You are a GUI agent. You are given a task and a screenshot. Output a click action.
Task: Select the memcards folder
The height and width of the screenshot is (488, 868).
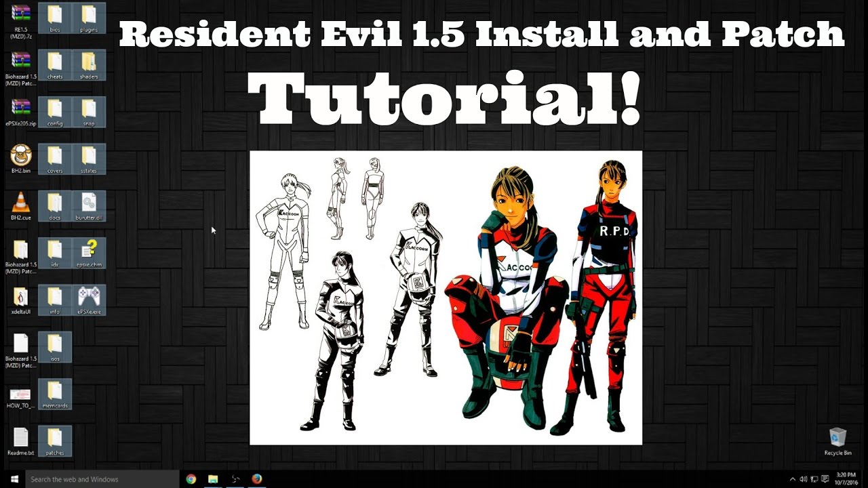tap(55, 394)
